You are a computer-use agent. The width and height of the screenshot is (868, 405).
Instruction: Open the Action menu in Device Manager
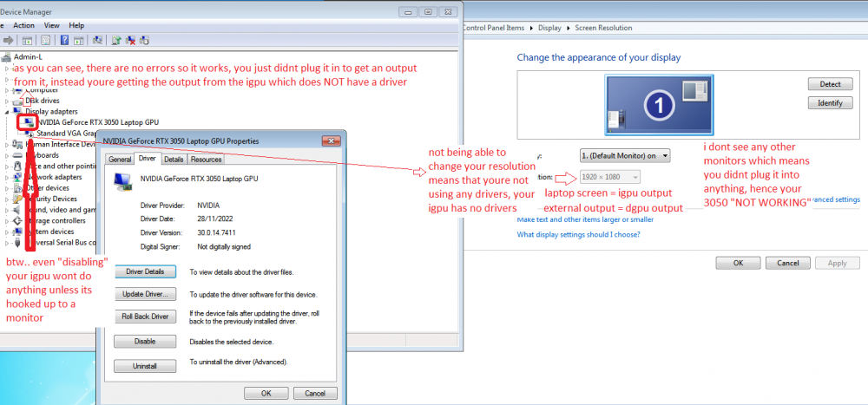click(x=23, y=26)
